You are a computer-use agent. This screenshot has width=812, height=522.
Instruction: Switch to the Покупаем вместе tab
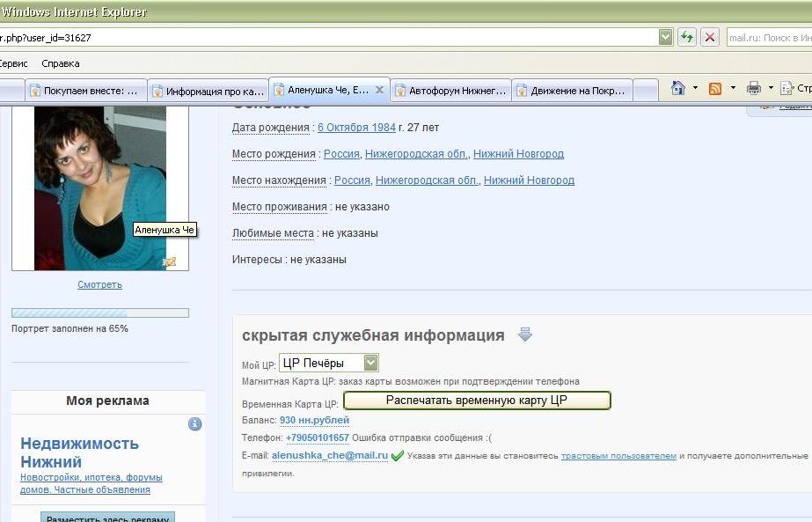pyautogui.click(x=85, y=91)
